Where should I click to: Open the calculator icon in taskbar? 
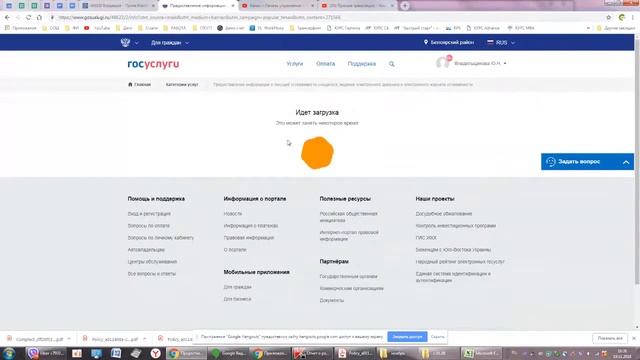point(136,353)
